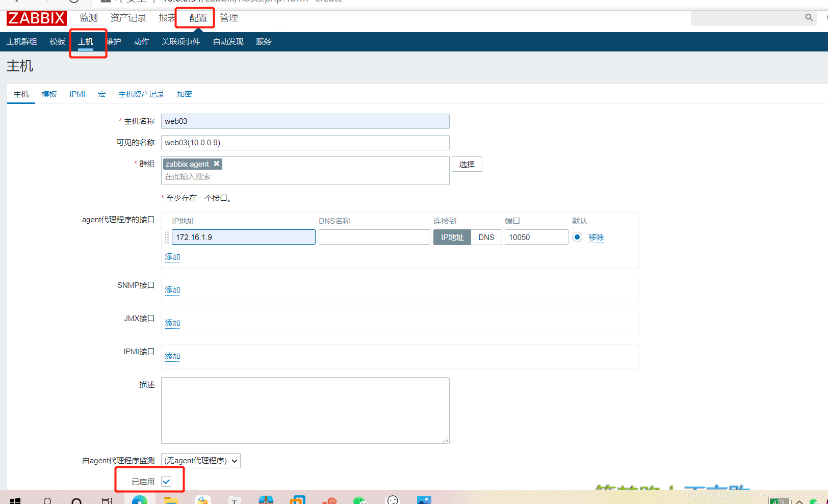
Task: Switch connection to IP地址
Action: pos(452,237)
